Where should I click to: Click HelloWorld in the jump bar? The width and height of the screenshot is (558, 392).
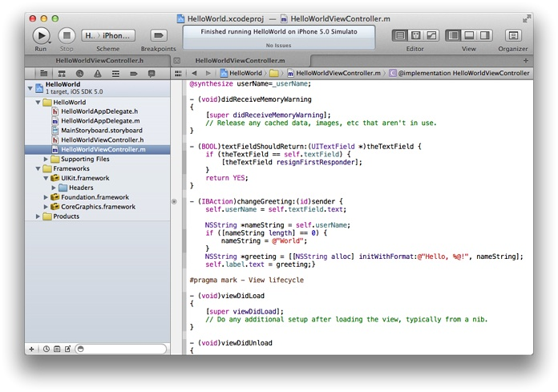click(x=241, y=73)
